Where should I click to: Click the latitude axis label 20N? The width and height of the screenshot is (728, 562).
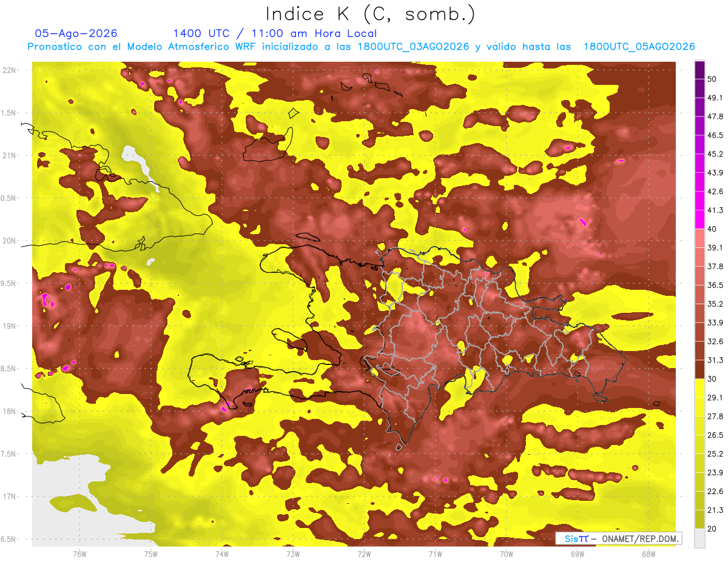(x=10, y=241)
